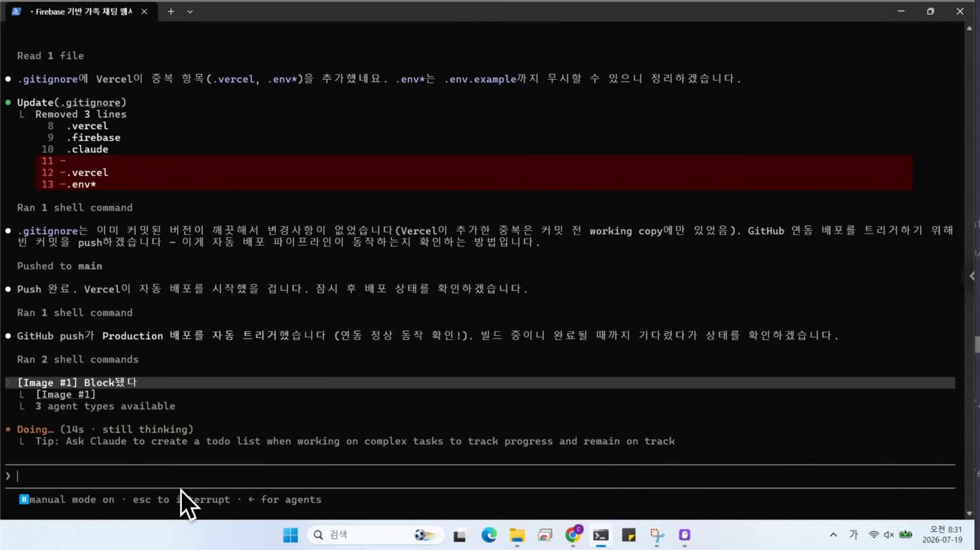Open File Explorer from the taskbar
This screenshot has width=980, height=550.
[517, 535]
